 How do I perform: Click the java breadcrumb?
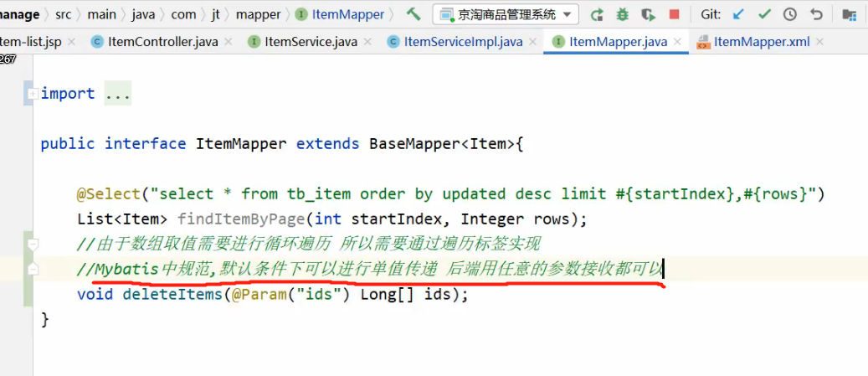[143, 14]
